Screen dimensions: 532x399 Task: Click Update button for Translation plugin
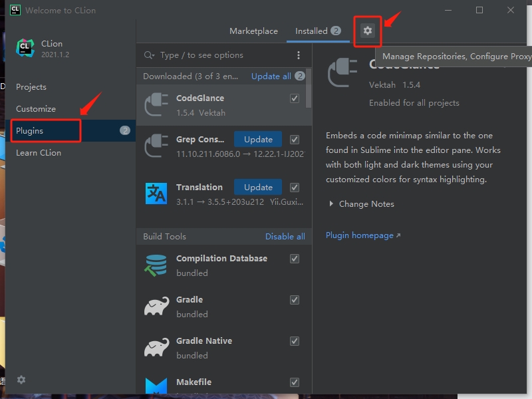click(x=258, y=188)
